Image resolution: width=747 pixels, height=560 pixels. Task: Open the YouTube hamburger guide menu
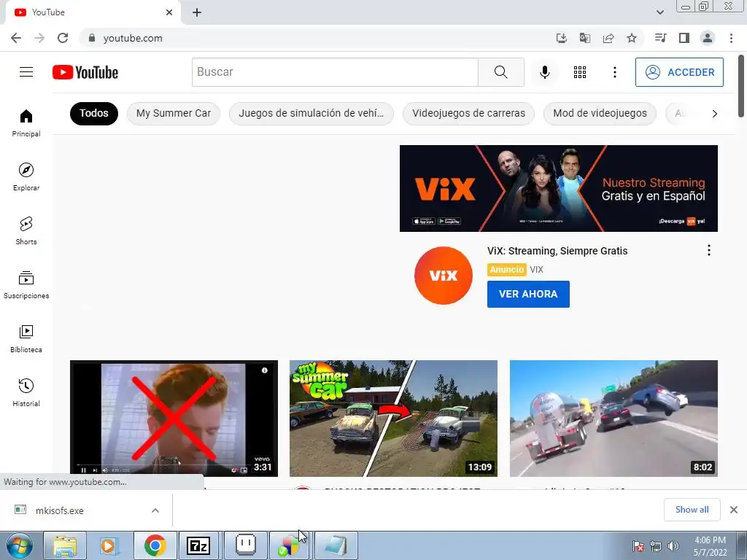[x=26, y=72]
